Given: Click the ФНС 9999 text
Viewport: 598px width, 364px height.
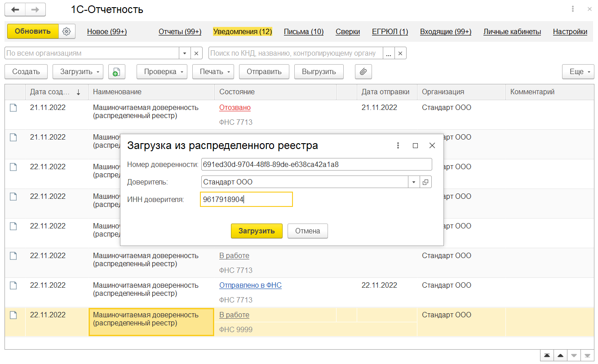Looking at the screenshot, I should [x=236, y=329].
